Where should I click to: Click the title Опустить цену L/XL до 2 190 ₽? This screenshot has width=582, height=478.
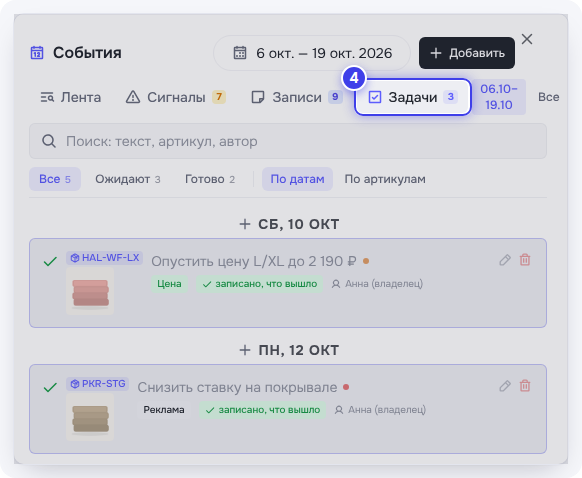(x=254, y=261)
